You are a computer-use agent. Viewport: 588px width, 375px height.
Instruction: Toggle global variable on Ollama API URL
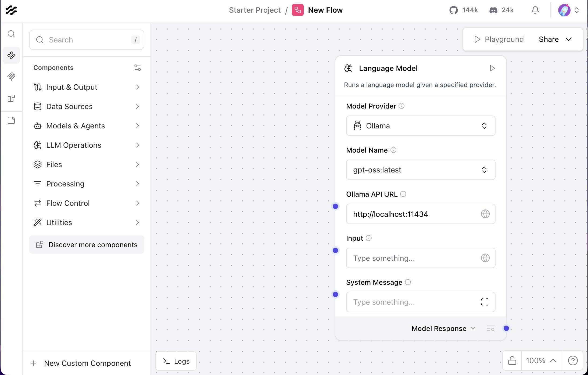(x=485, y=214)
